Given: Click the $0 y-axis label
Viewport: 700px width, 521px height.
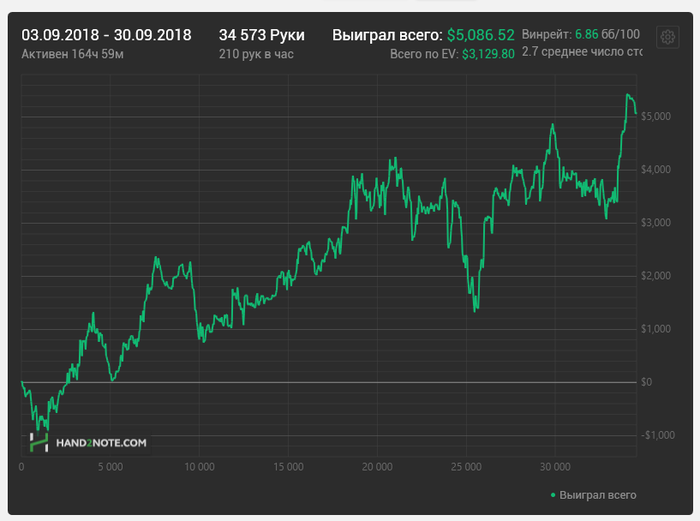Looking at the screenshot, I should (x=646, y=382).
